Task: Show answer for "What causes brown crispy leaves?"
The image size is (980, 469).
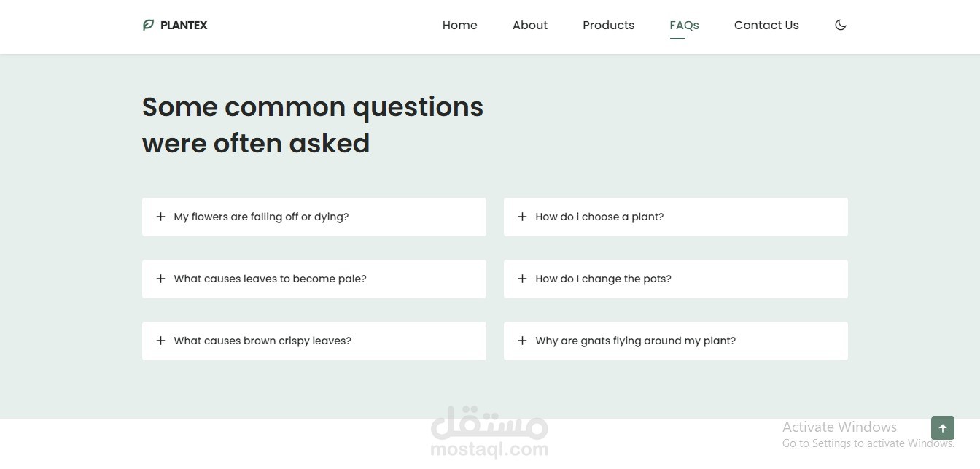Action: pos(262,341)
